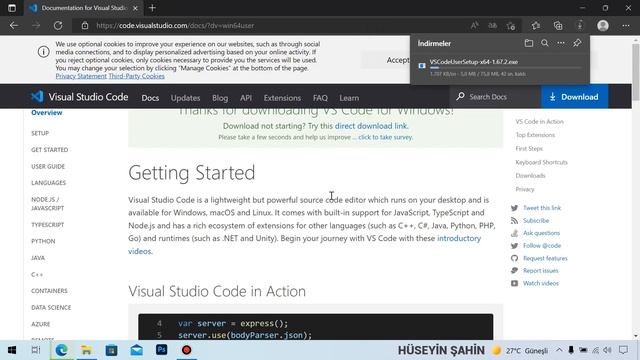Open the Extensions nav item
Screen dimensions: 640x360
(282, 98)
